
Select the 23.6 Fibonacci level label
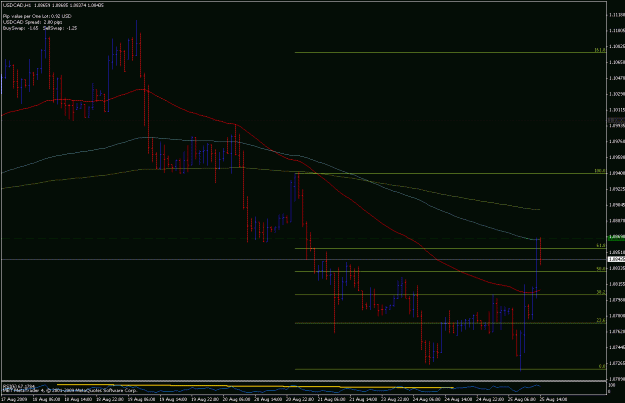[x=601, y=320]
